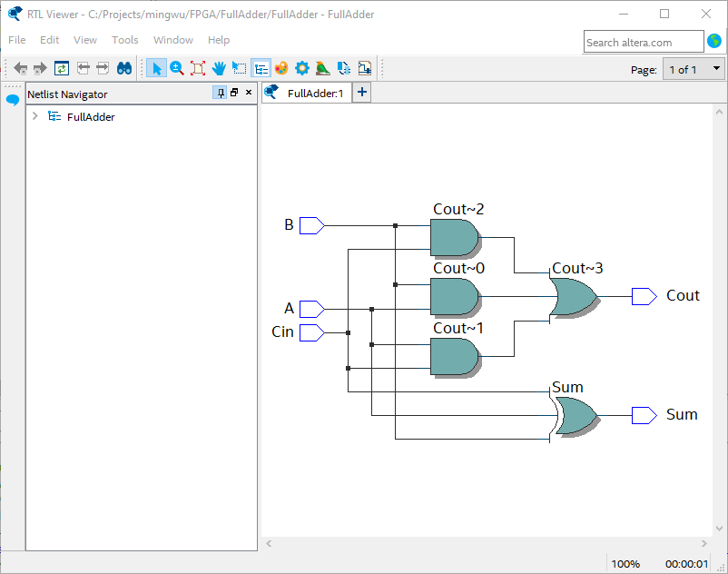This screenshot has width=728, height=574.
Task: Select the area selection tool icon
Action: 240,68
